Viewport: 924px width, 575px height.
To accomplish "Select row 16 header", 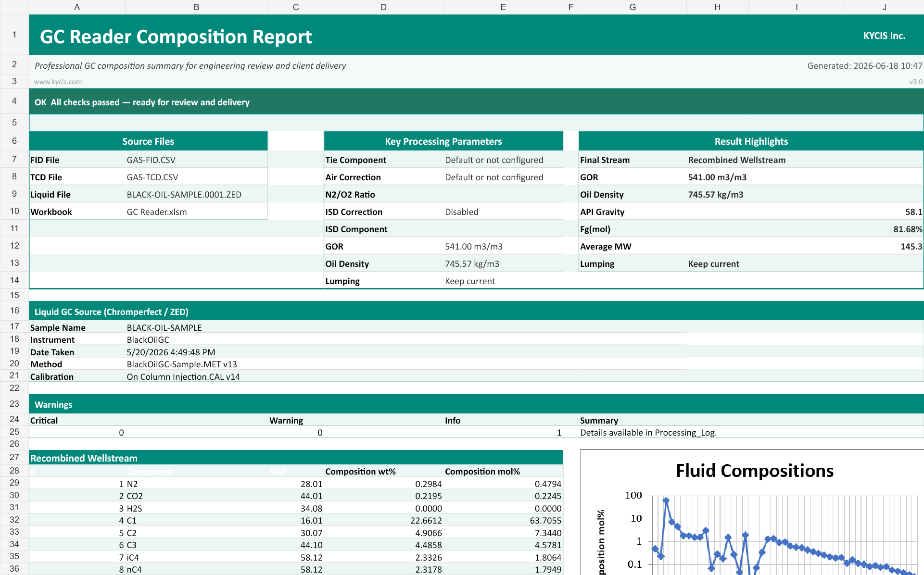I will click(14, 311).
